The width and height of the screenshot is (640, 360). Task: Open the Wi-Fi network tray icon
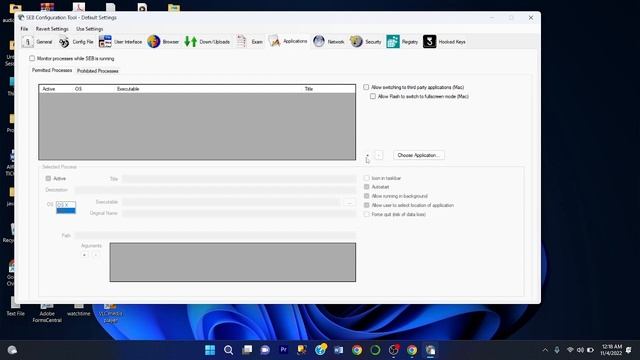pyautogui.click(x=570, y=350)
